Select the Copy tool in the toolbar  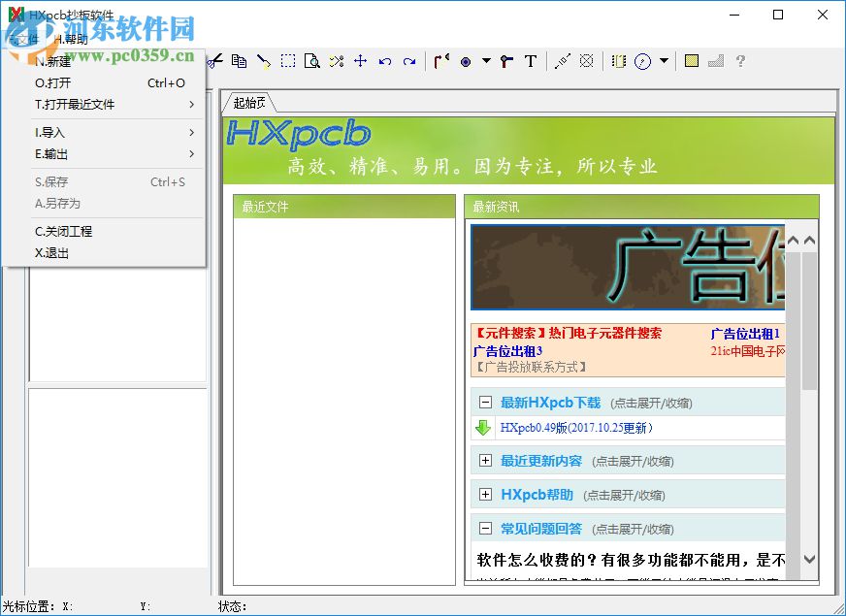[238, 60]
